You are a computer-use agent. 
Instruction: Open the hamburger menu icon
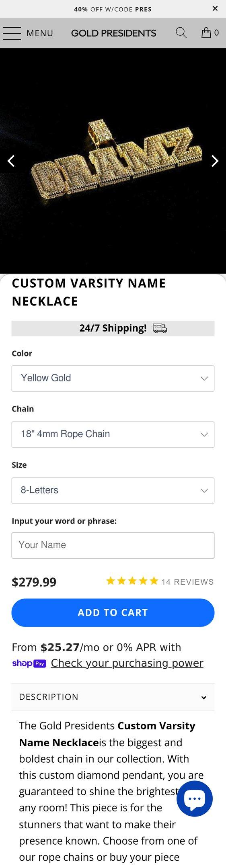[12, 33]
